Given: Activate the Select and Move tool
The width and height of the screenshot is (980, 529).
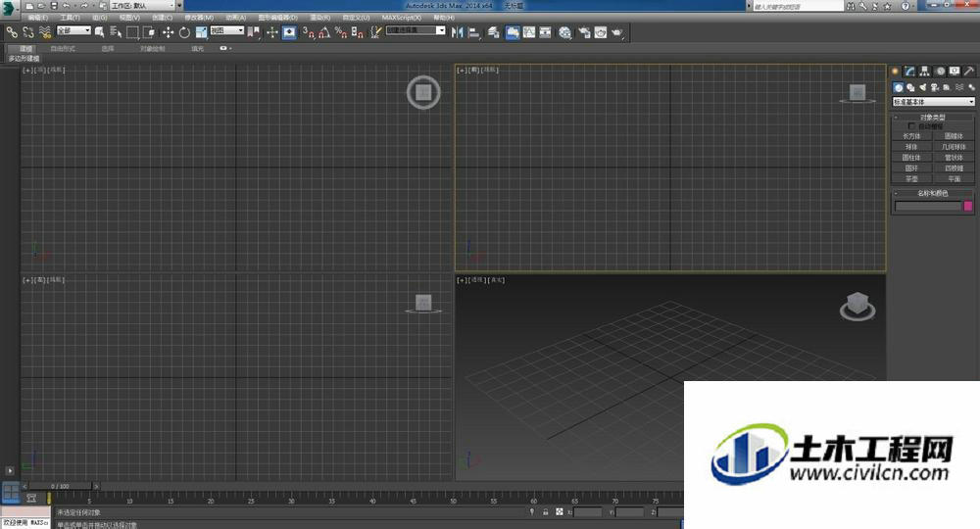Looking at the screenshot, I should point(169,32).
